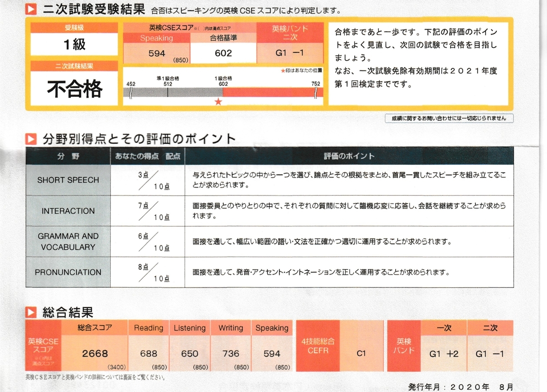Click the Speaking label in the top score box
The height and width of the screenshot is (392, 547).
(156, 38)
